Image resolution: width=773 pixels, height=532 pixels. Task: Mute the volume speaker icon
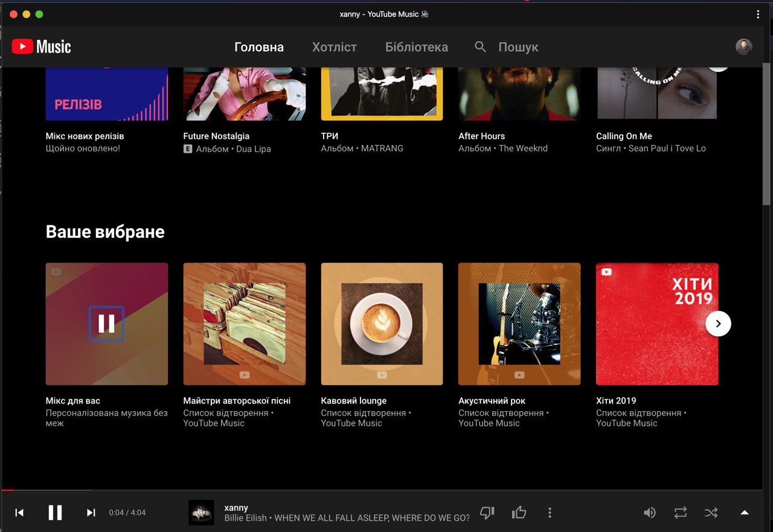point(649,513)
